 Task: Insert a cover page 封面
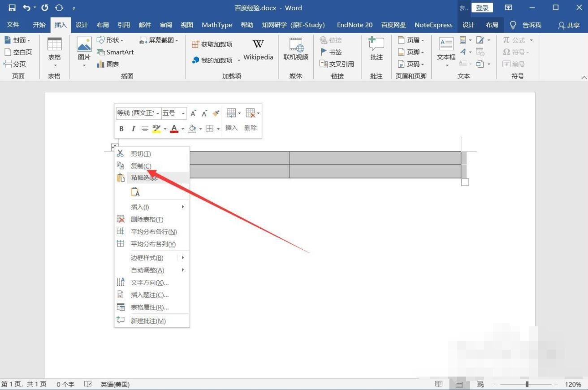coord(17,40)
